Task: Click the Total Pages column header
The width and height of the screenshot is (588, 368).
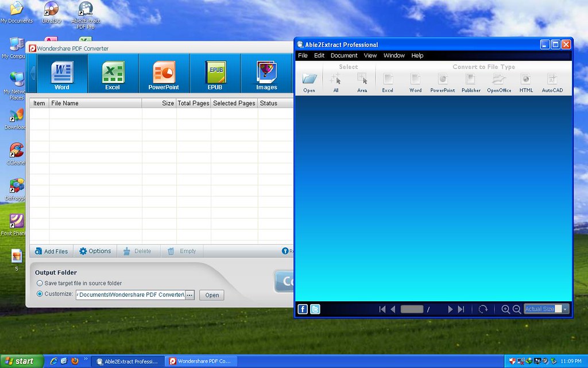Action: click(x=194, y=103)
